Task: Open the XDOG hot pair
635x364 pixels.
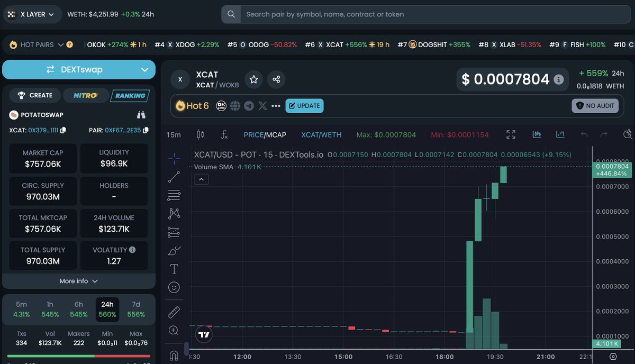Action: (x=187, y=45)
